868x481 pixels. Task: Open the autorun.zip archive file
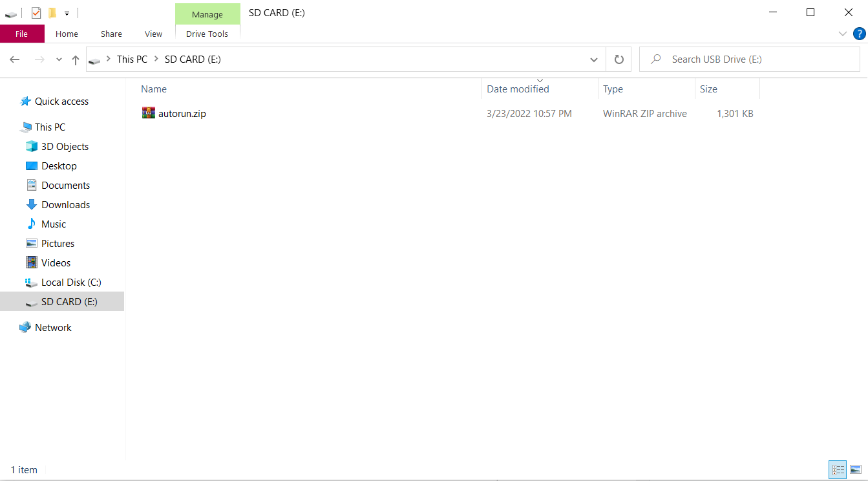[x=182, y=114]
